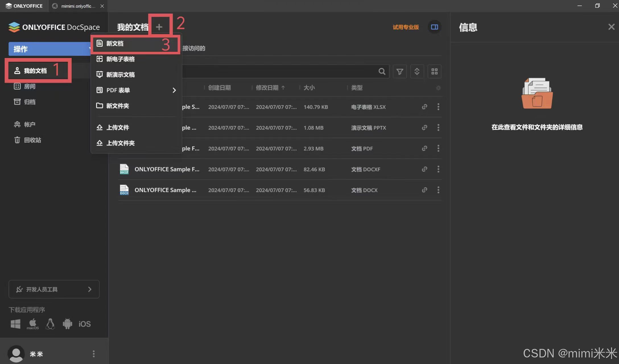Click the 米米 profile avatar
Image resolution: width=619 pixels, height=364 pixels.
pyautogui.click(x=16, y=354)
